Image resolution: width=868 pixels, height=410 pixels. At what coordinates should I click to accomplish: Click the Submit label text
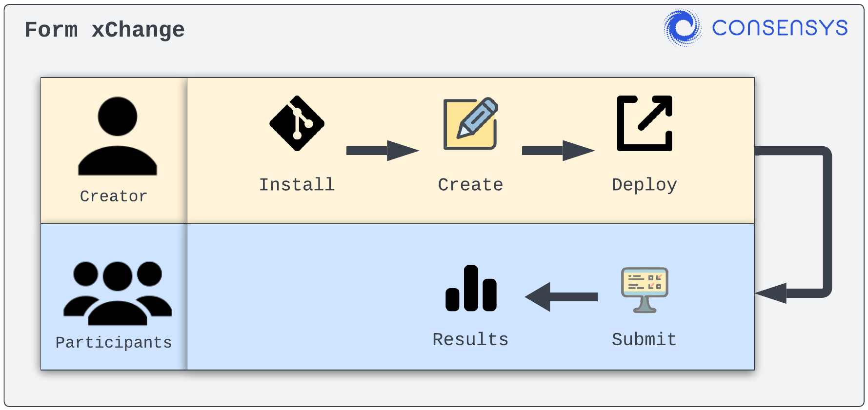[644, 339]
